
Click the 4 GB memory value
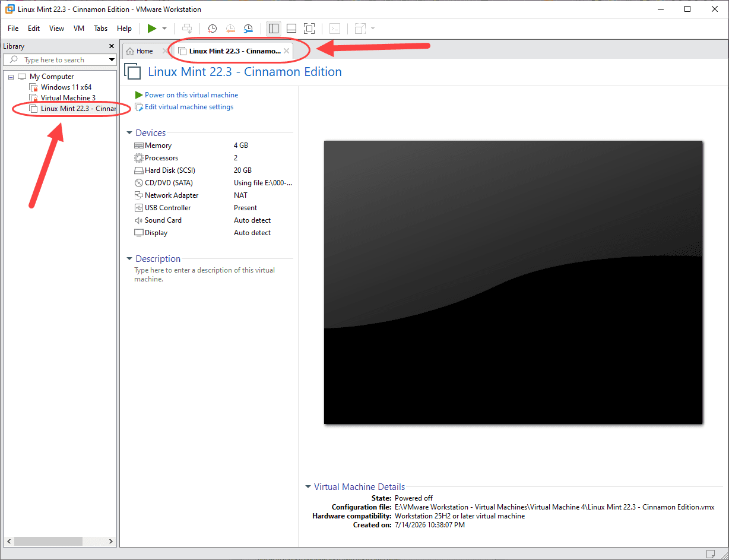(241, 145)
